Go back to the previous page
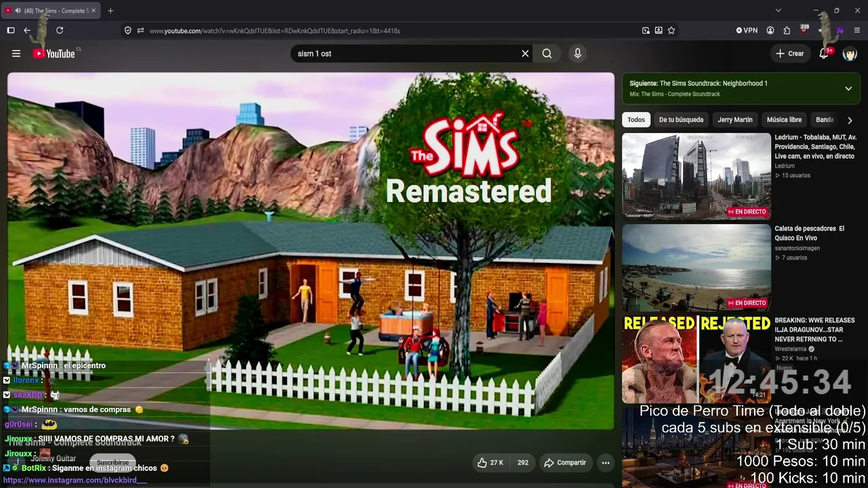This screenshot has width=868, height=488. [27, 30]
